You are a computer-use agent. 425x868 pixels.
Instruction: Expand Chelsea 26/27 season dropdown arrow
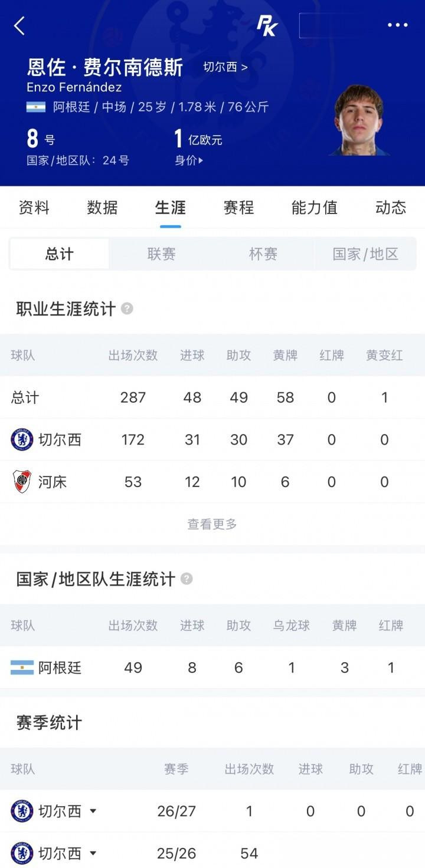pyautogui.click(x=93, y=811)
